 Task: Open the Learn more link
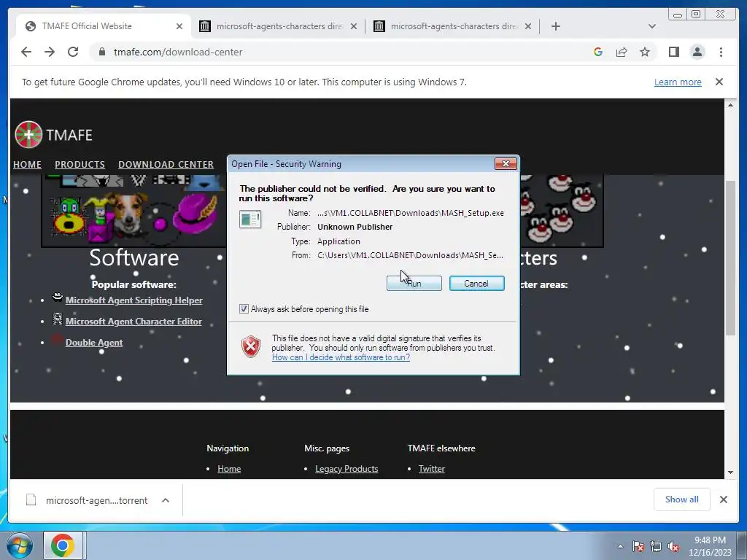tap(678, 82)
